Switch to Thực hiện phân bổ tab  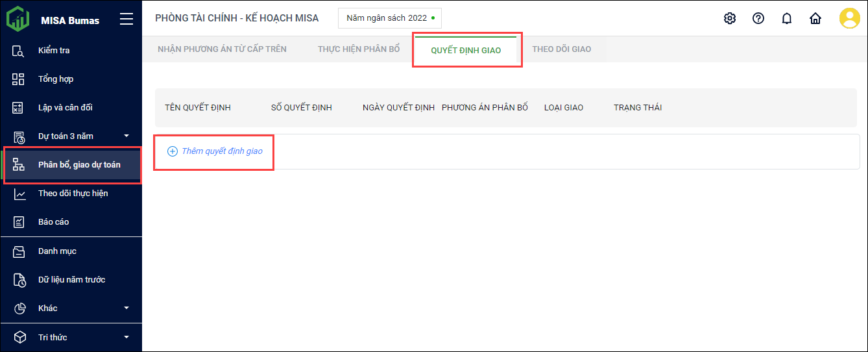click(x=359, y=49)
